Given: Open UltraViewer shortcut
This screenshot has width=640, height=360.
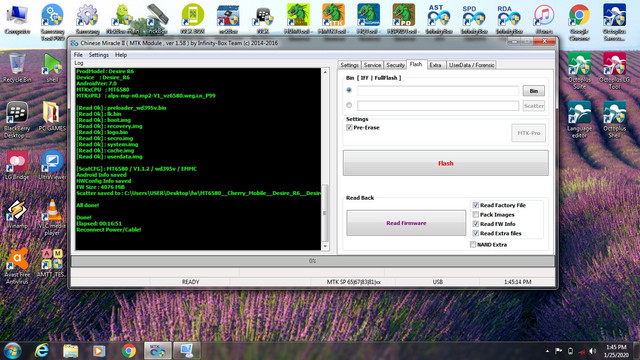Looking at the screenshot, I should click(x=52, y=165).
